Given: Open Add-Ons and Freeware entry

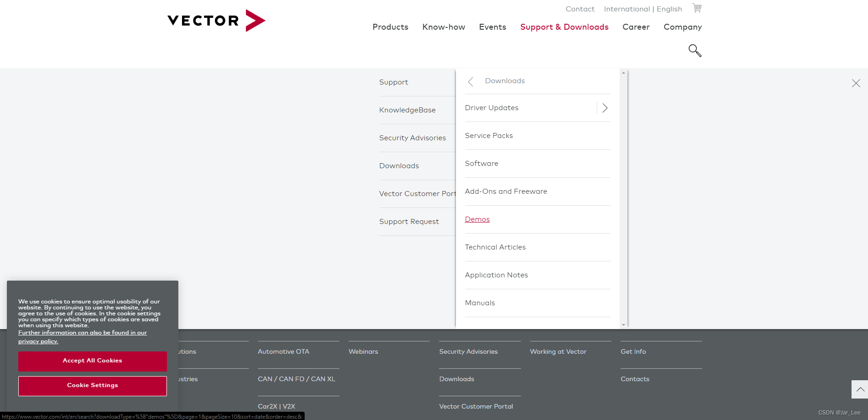Looking at the screenshot, I should pos(506,191).
